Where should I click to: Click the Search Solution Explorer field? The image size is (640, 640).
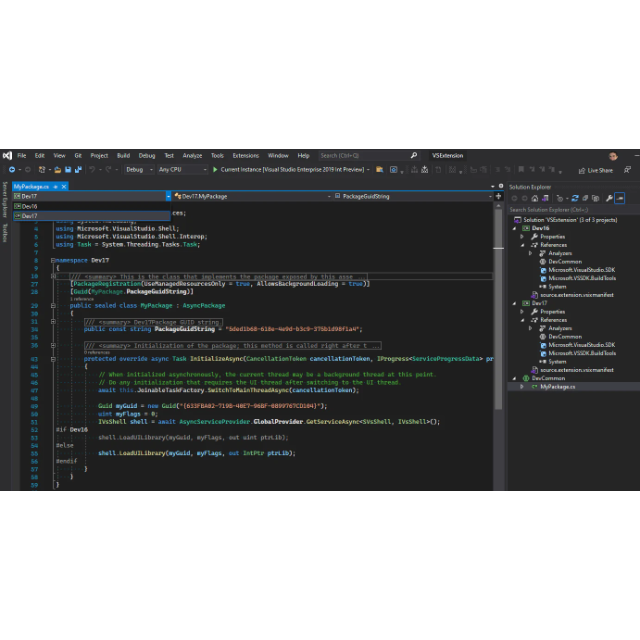(573, 210)
